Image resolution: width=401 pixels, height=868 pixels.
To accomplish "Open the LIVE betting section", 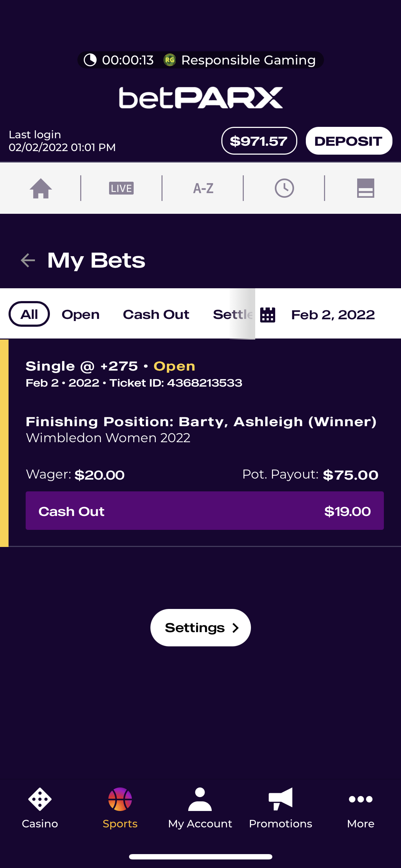I will [x=121, y=188].
